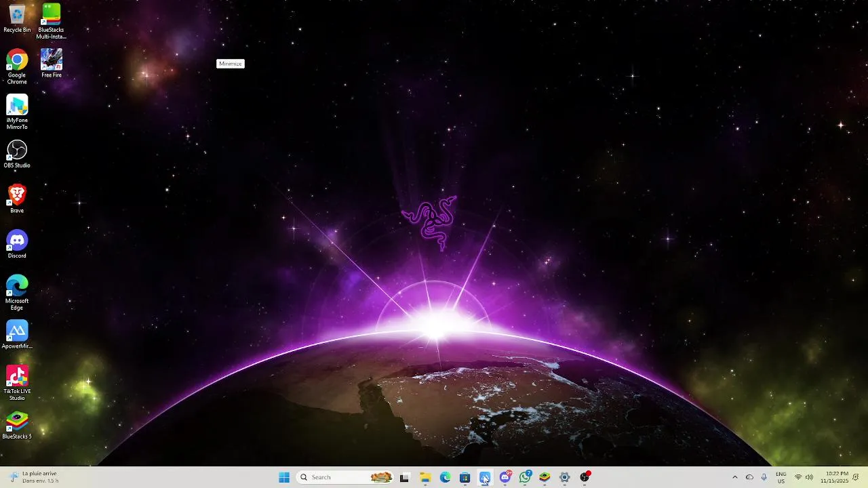
Task: Select the Discord desktop shortcut
Action: 17,245
